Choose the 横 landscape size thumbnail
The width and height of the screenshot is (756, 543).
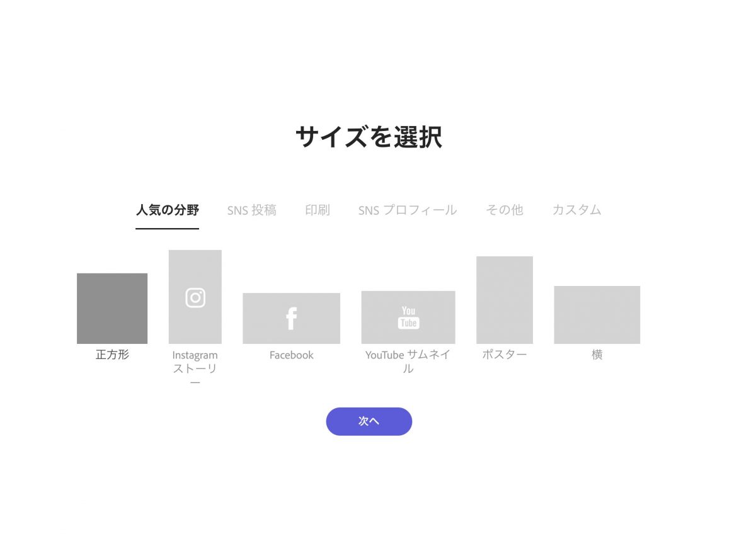(x=597, y=315)
